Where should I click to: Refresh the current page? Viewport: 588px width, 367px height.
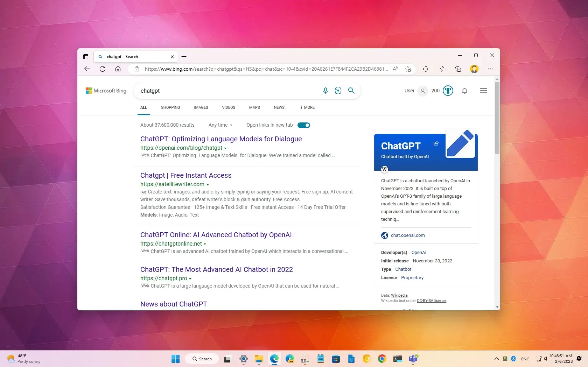pyautogui.click(x=103, y=69)
